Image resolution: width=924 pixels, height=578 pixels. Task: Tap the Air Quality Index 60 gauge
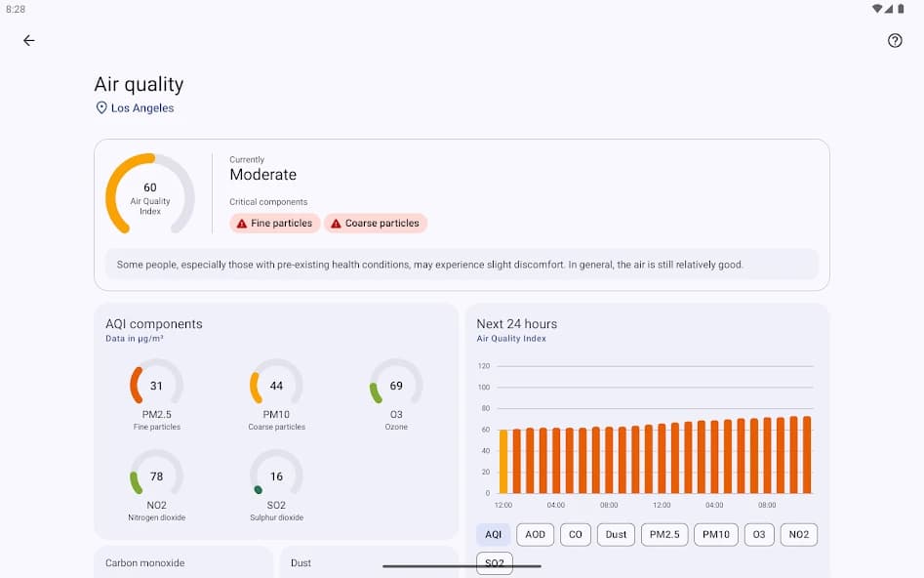click(x=150, y=193)
